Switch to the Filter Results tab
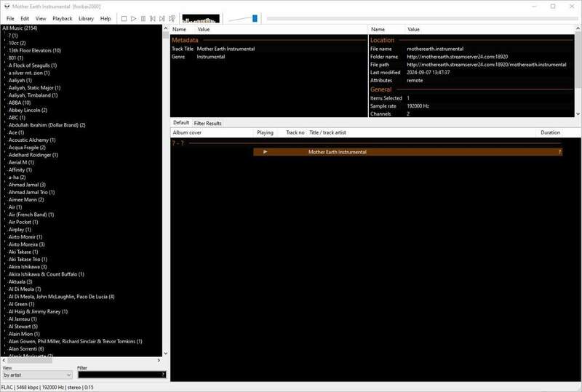 pyautogui.click(x=207, y=123)
